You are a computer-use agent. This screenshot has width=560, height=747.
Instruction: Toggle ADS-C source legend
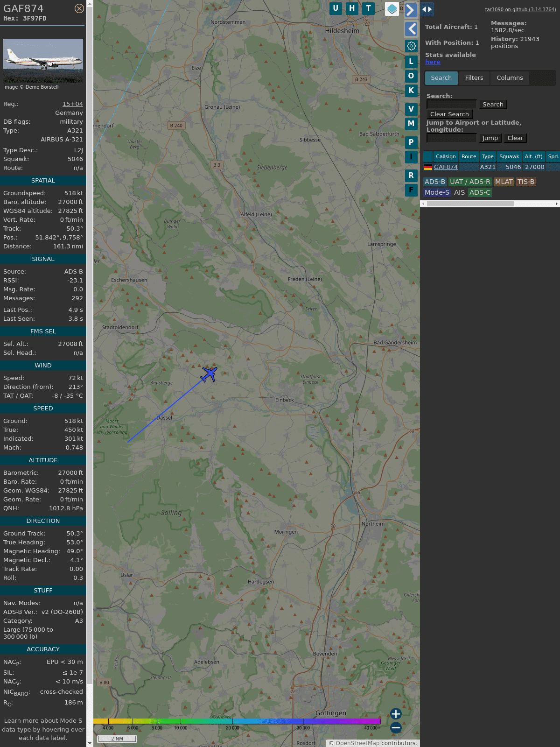tap(480, 192)
